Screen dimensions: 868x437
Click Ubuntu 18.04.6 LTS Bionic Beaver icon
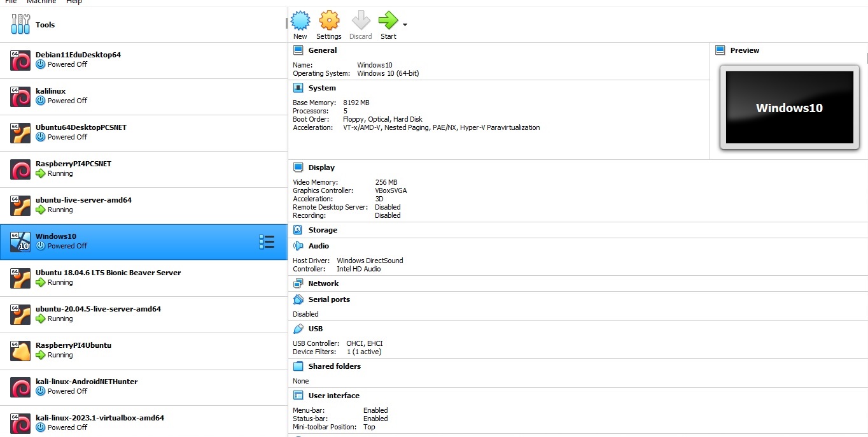click(20, 278)
